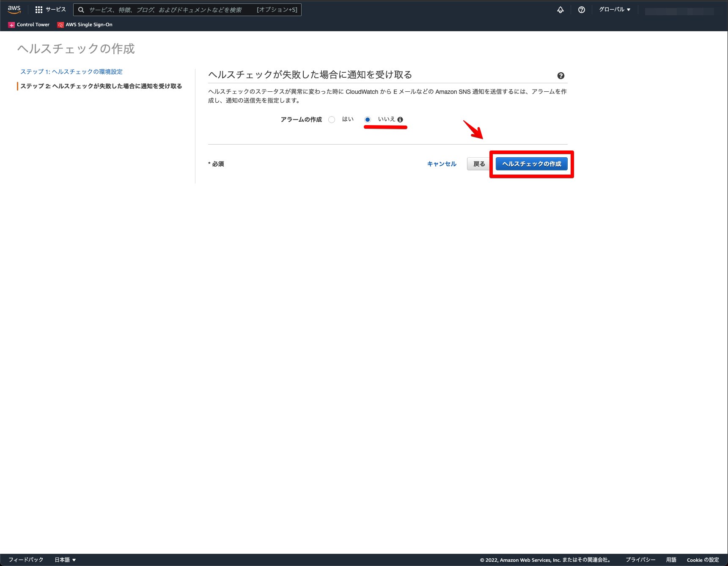Open the notifications bell icon
This screenshot has height=566, width=728.
pyautogui.click(x=560, y=10)
